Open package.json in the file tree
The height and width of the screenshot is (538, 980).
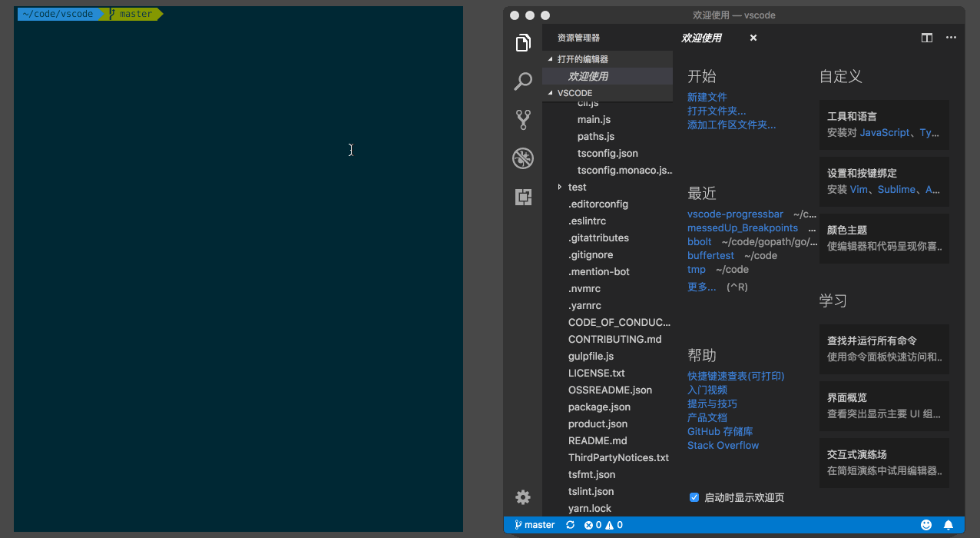(599, 407)
